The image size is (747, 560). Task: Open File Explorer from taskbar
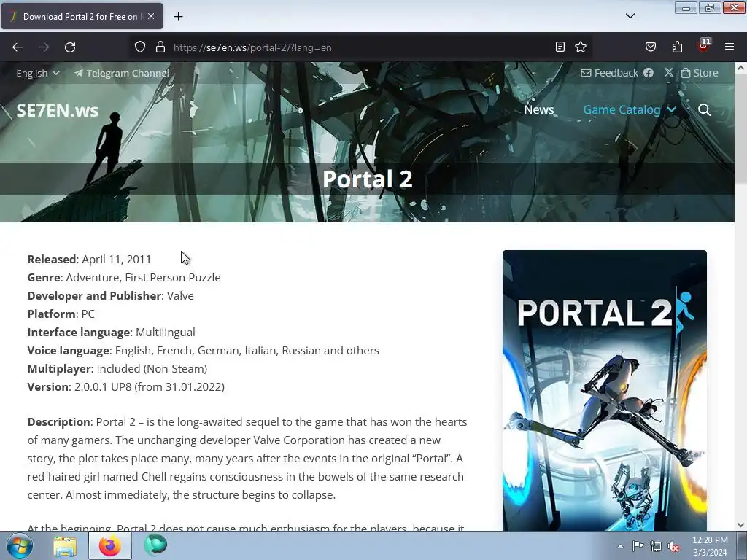coord(65,545)
